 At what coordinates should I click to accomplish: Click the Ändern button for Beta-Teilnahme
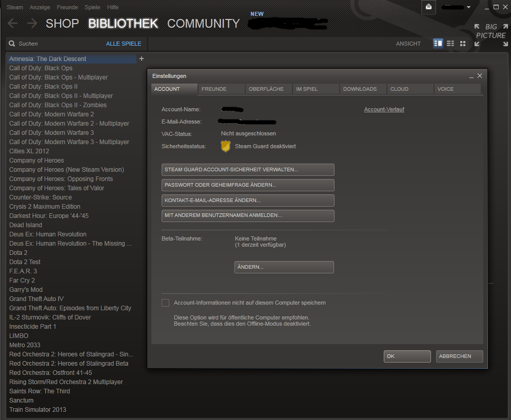[284, 267]
